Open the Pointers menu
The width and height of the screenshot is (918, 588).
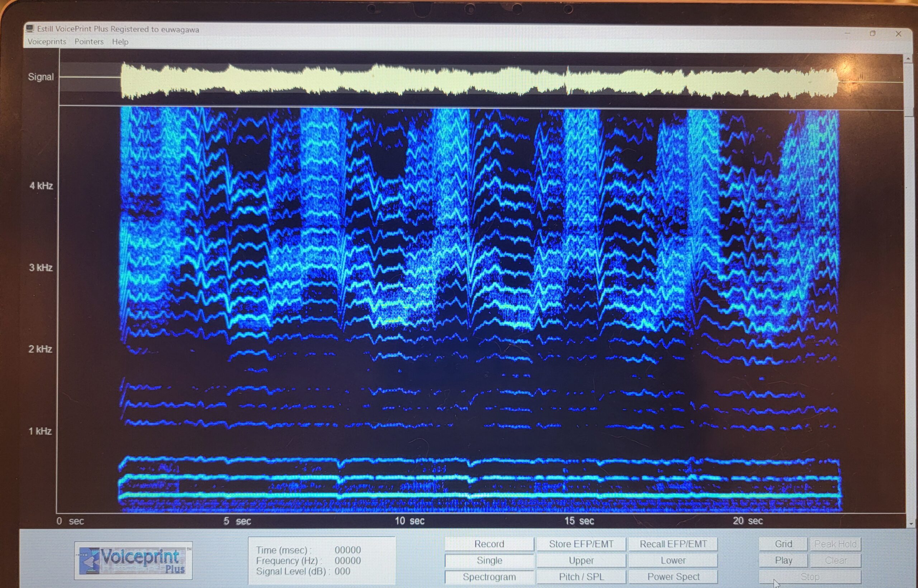coord(89,42)
